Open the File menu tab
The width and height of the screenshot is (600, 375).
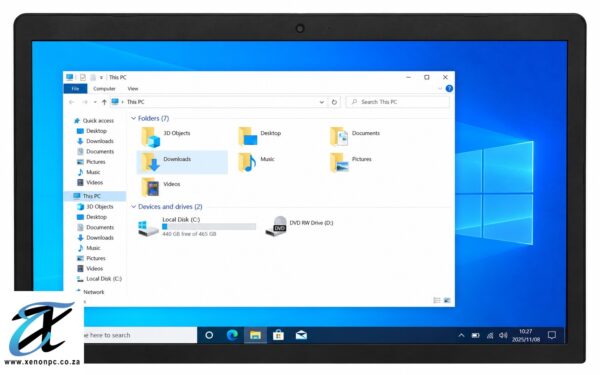75,89
